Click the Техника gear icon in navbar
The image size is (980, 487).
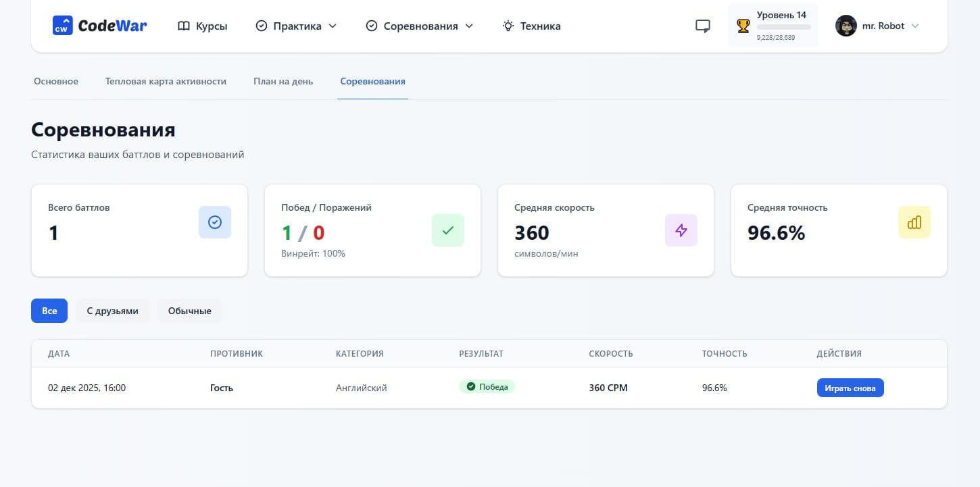(508, 26)
